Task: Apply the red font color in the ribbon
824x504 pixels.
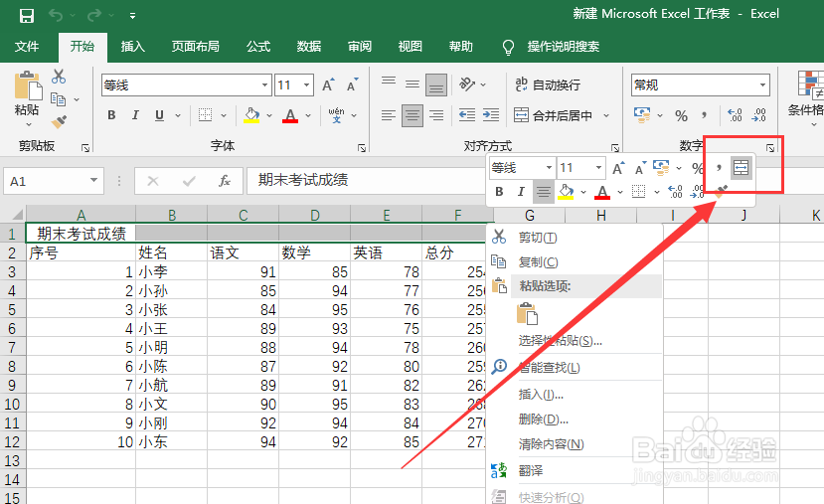Action: coord(290,115)
